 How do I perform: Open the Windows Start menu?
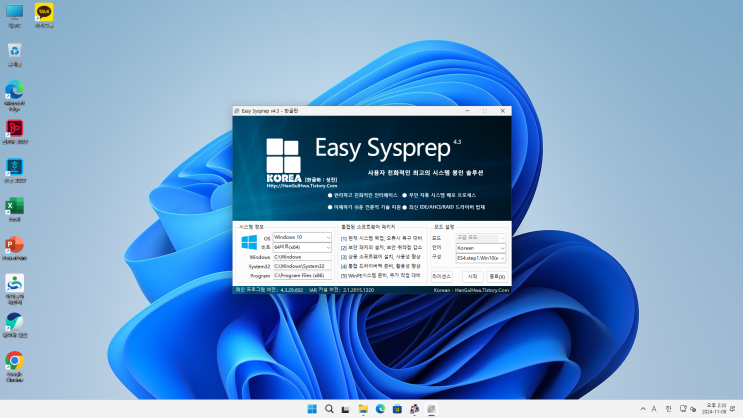tap(312, 409)
